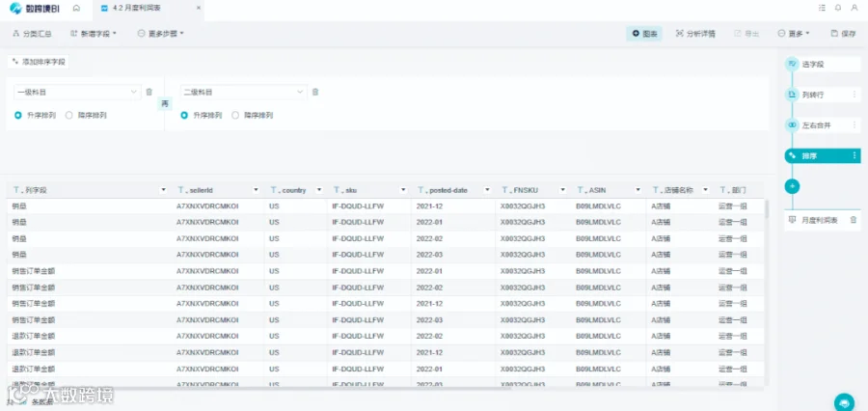The height and width of the screenshot is (411, 868).
Task: Add a new step with the plus circle
Action: click(792, 186)
